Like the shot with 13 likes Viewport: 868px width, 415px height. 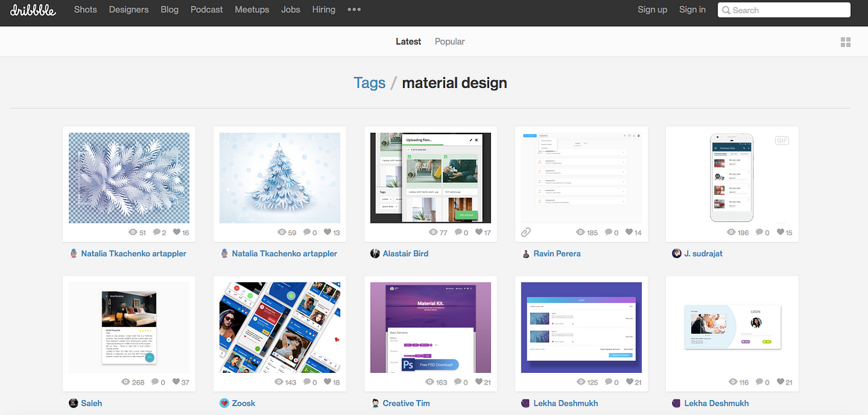pyautogui.click(x=327, y=233)
